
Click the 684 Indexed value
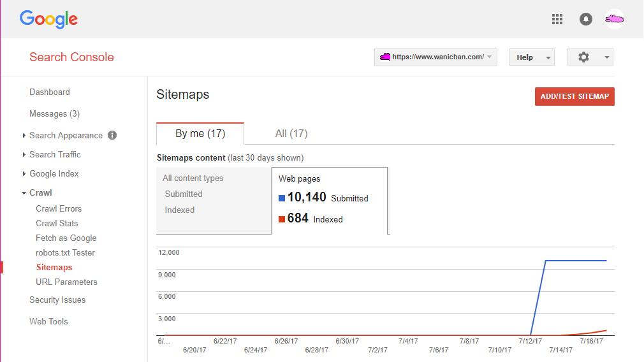click(298, 219)
